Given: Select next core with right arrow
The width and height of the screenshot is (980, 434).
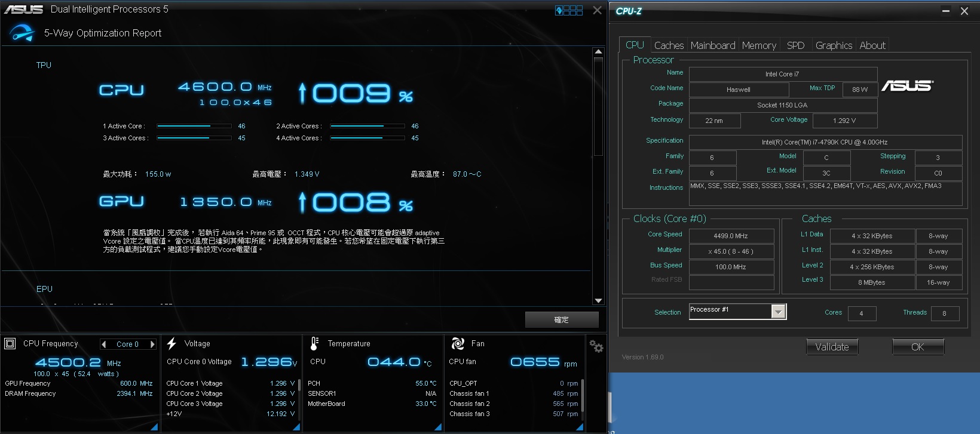Looking at the screenshot, I should point(152,344).
